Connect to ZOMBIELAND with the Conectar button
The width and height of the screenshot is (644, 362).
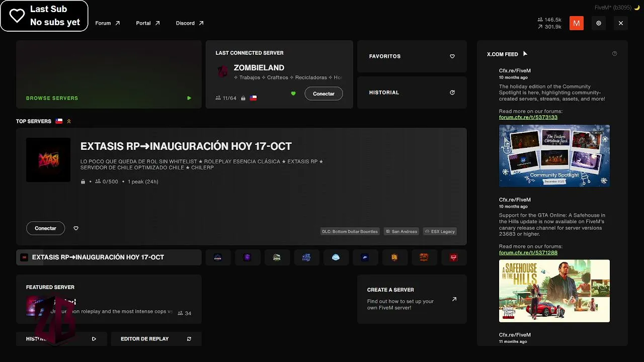coord(324,94)
